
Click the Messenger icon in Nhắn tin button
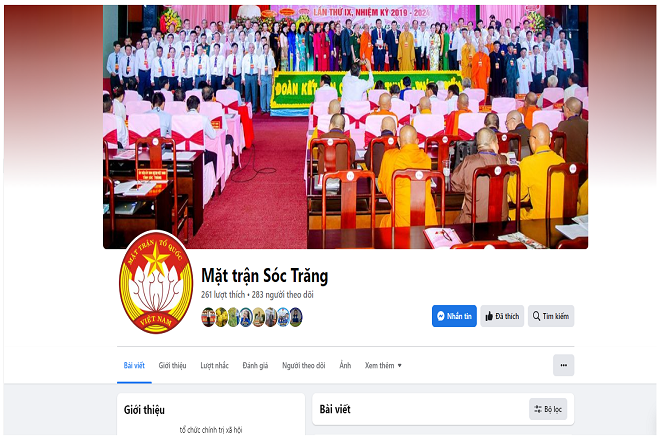[441, 316]
